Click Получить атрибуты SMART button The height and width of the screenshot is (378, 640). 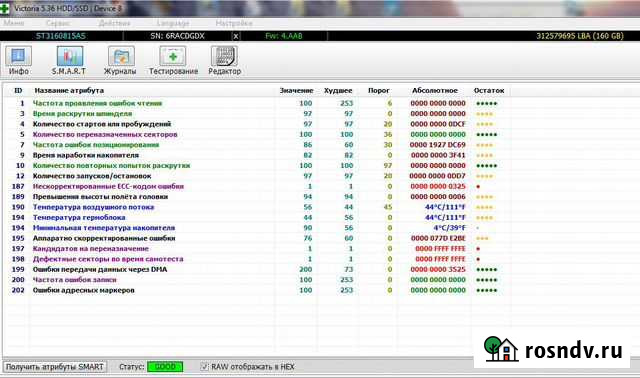[x=55, y=367]
